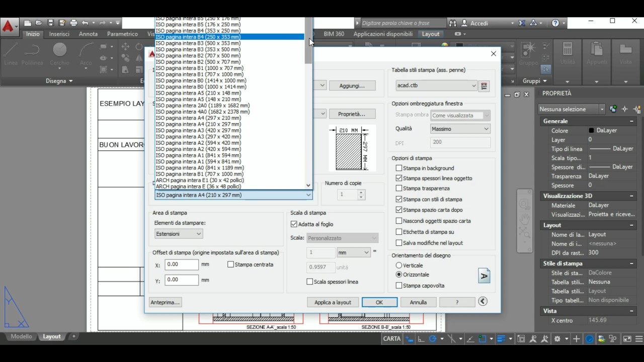Click the Open file folder icon
The height and width of the screenshot is (362, 644).
39,23
